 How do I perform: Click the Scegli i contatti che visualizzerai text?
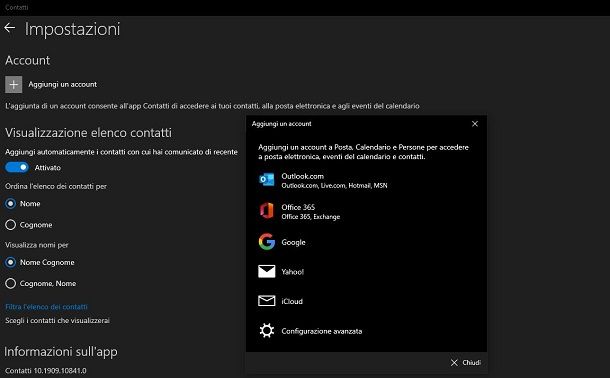[x=58, y=320]
